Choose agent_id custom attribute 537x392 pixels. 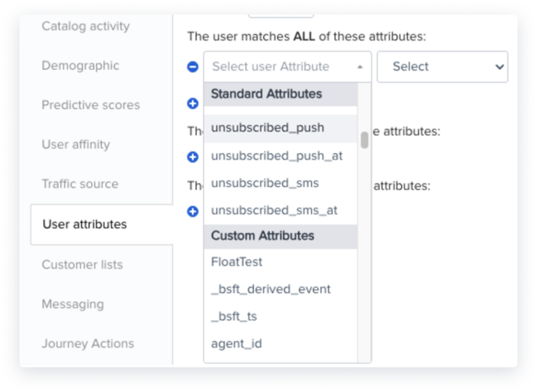[x=280, y=343]
